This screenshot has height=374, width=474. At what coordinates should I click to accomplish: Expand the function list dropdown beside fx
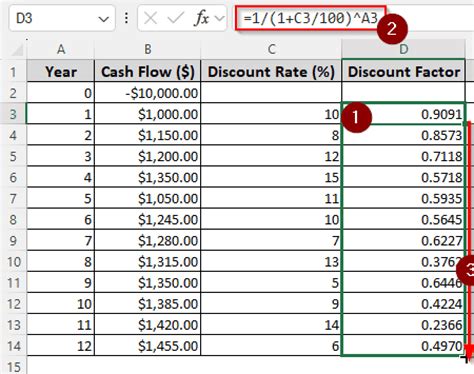219,18
